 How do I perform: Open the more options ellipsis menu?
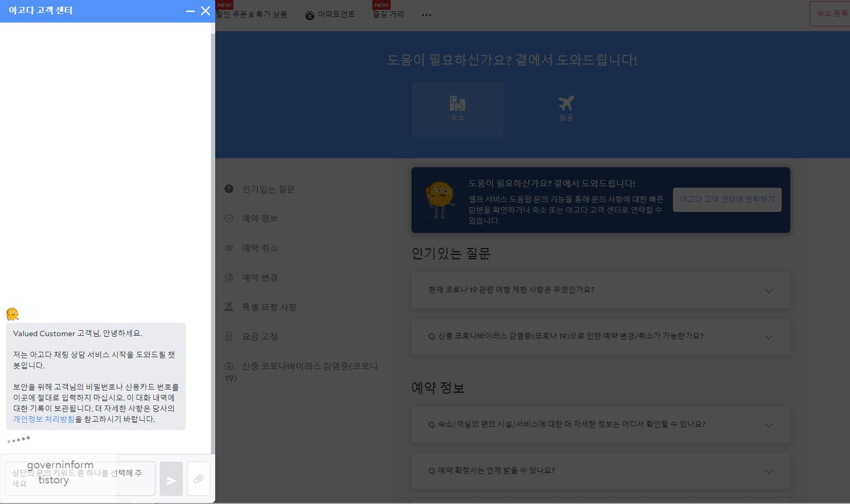coord(427,15)
